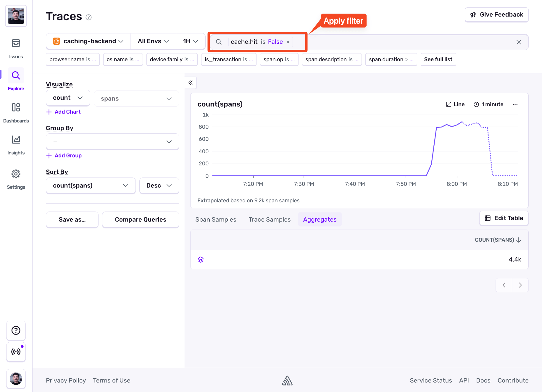Change the 1 minute chart interval
Viewport: 542px width, 392px height.
point(488,104)
